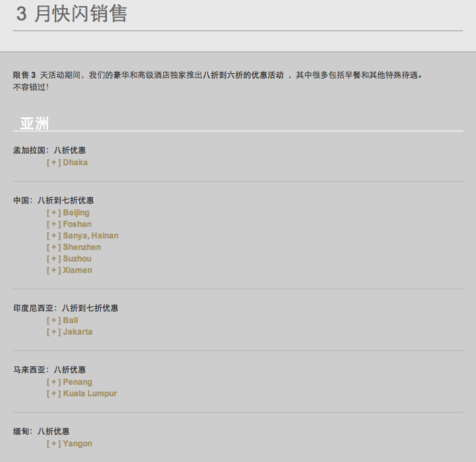
Task: Click the 印度尼西亚: 八折到七折优惠 heading
Action: (x=66, y=308)
